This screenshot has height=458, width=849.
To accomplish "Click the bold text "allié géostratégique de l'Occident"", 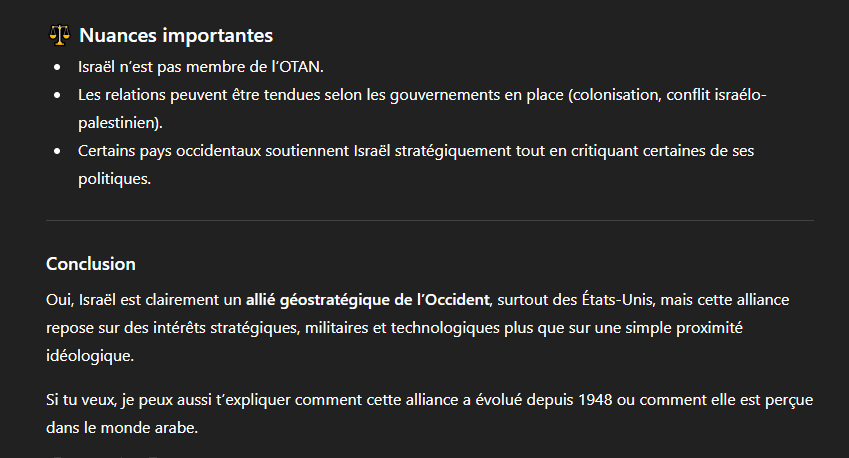I will (369, 299).
